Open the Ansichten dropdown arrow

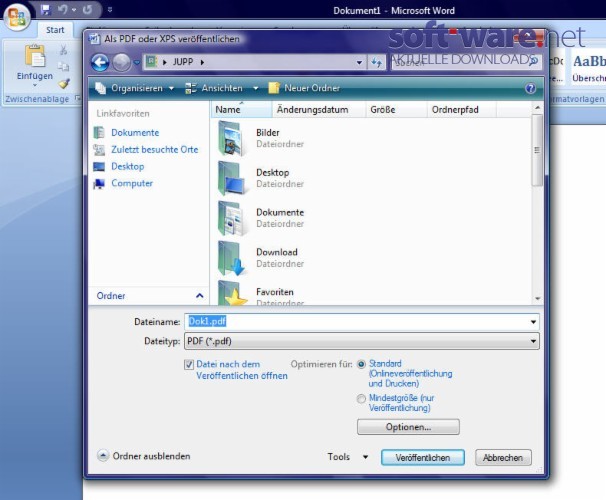pos(255,88)
